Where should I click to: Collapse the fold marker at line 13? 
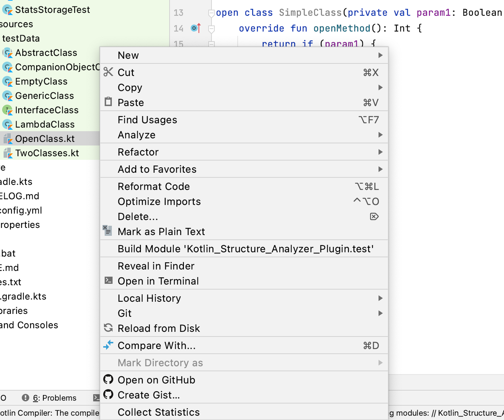click(211, 13)
